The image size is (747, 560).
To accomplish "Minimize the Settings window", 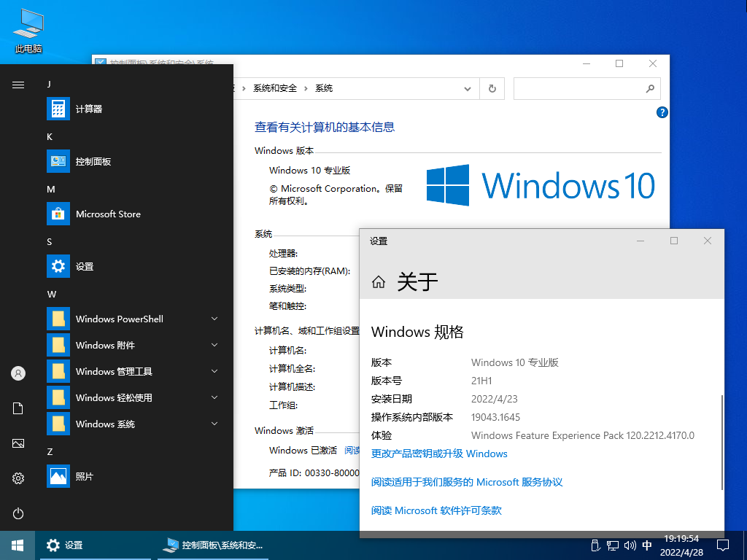I will (640, 241).
